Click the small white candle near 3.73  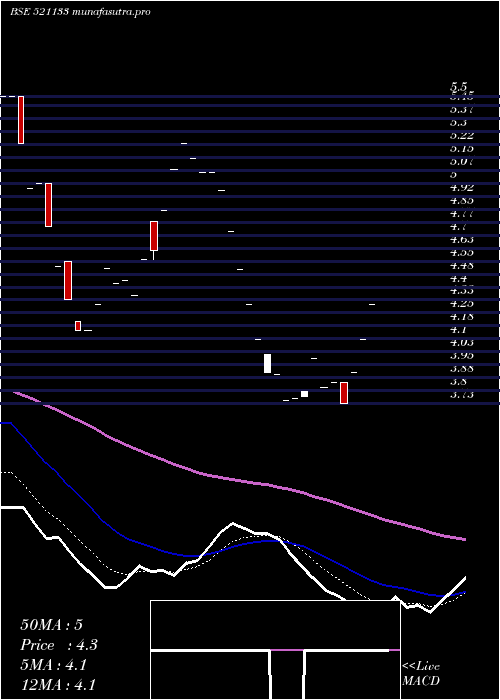[304, 394]
